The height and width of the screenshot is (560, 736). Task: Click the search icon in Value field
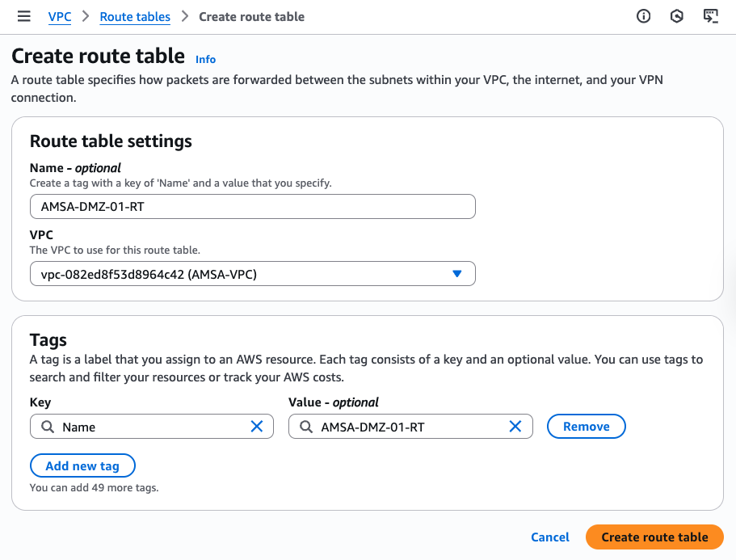pyautogui.click(x=306, y=427)
